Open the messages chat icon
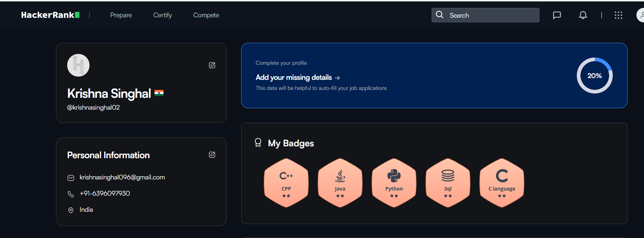The height and width of the screenshot is (238, 644). 557,15
